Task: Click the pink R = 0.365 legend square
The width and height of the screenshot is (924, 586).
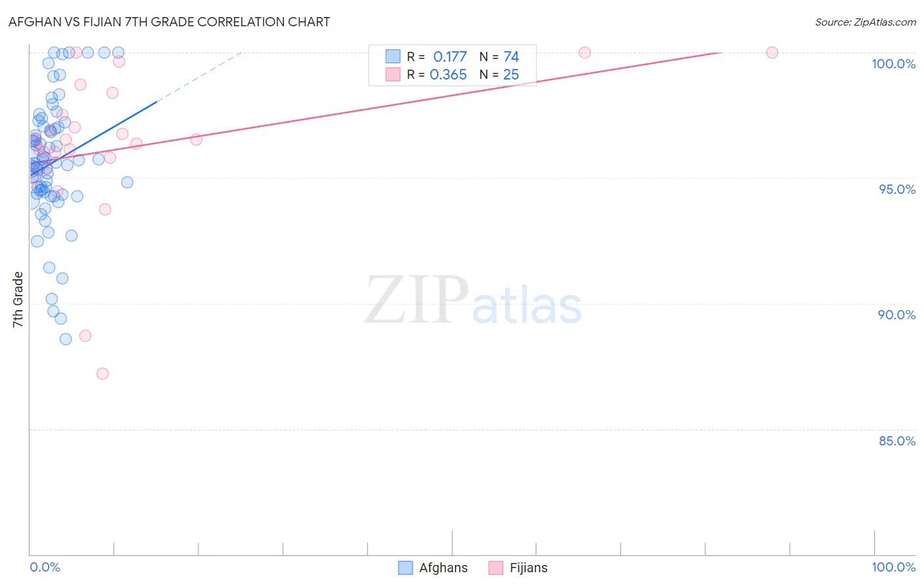Action: coord(393,74)
